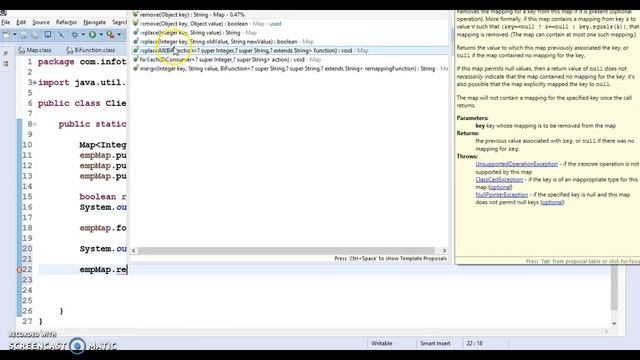Image resolution: width=640 pixels, height=360 pixels.
Task: Click the upper icon in left sidebar strip
Action: click(x=6, y=53)
